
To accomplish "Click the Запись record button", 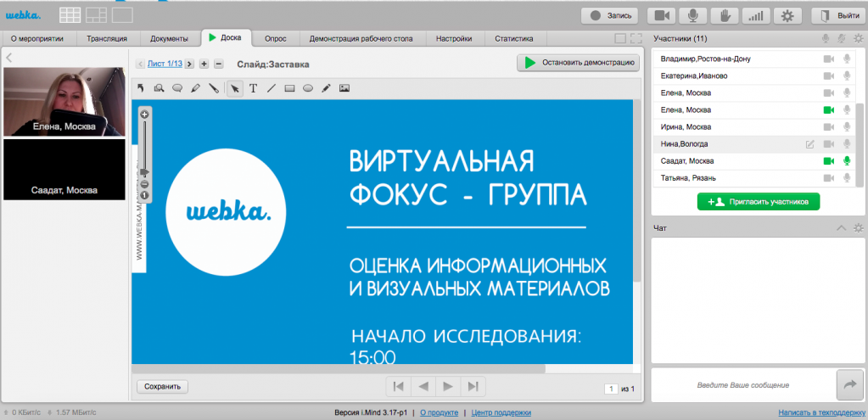I will [609, 16].
